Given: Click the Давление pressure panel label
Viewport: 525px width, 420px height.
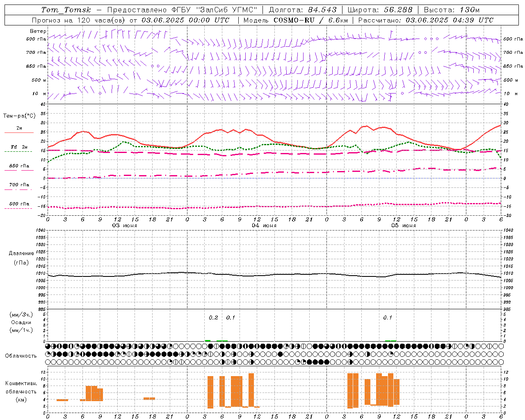Looking at the screenshot, I should pos(21,253).
